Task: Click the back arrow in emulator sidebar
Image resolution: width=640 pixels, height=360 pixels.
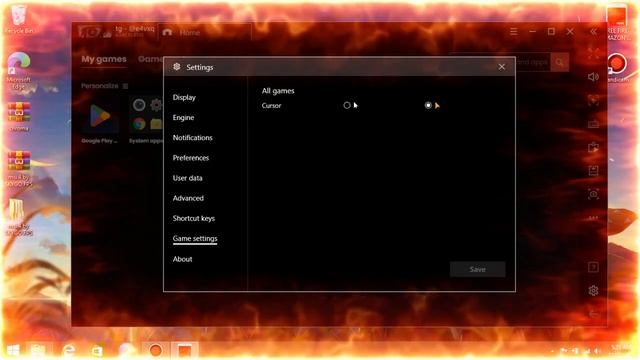Action: (x=593, y=314)
